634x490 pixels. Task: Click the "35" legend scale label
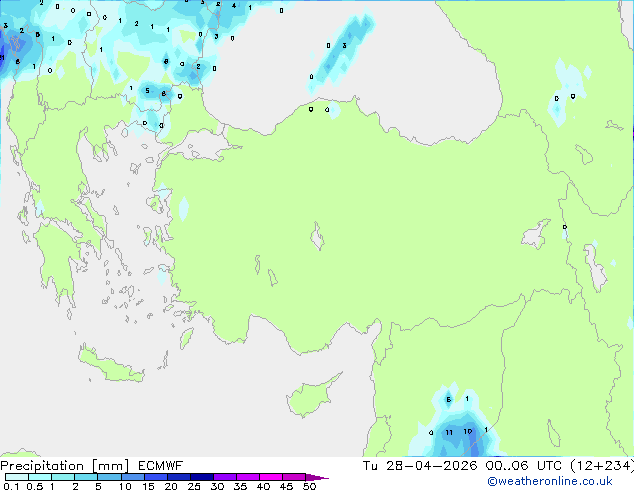(x=240, y=486)
